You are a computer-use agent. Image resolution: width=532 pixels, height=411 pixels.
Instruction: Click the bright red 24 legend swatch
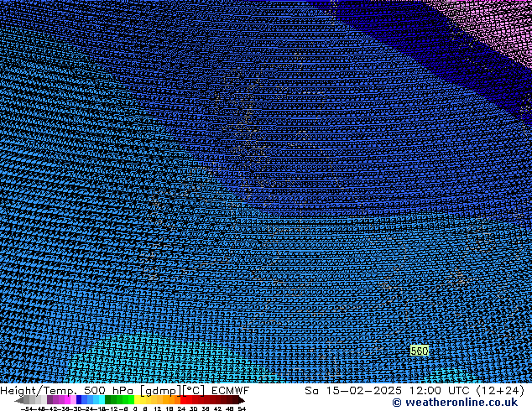tap(183, 399)
